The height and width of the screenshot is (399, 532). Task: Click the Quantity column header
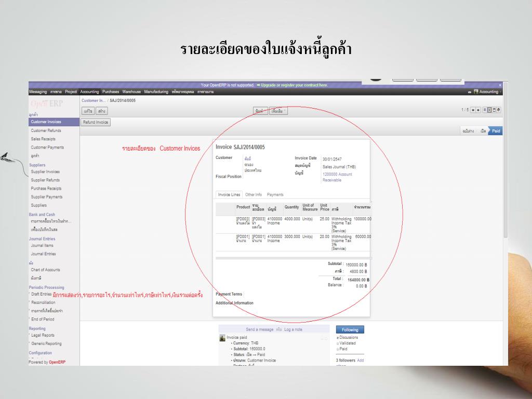[291, 207]
